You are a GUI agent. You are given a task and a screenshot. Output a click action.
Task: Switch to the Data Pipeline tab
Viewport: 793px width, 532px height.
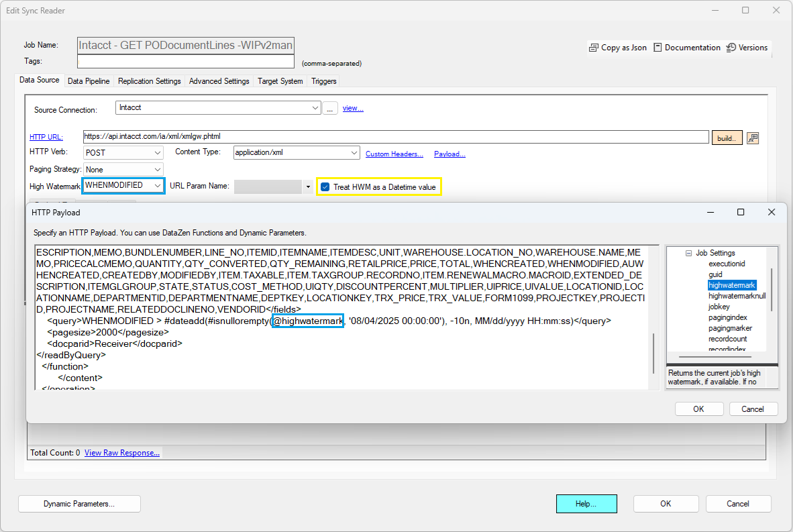[x=89, y=81]
